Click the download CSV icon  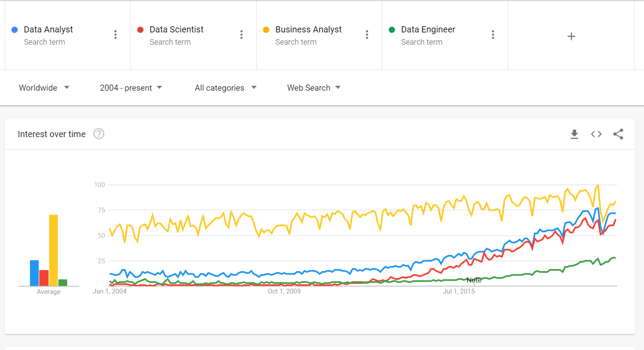(574, 134)
